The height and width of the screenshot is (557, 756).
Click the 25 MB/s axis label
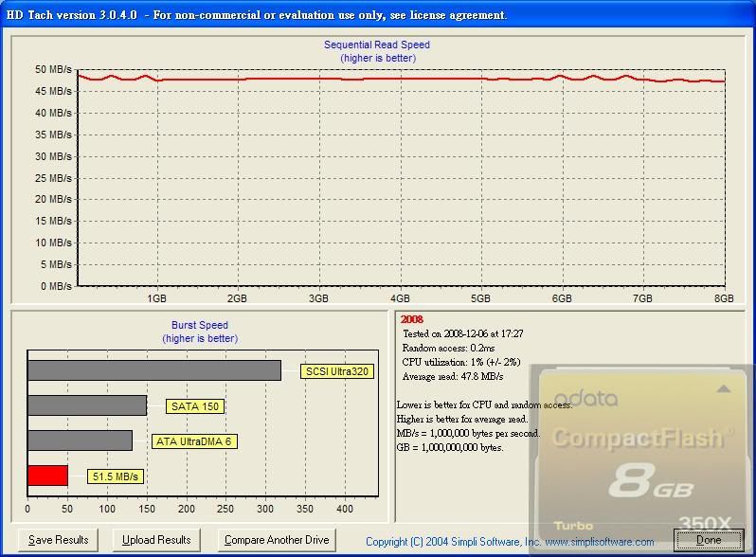pyautogui.click(x=53, y=178)
